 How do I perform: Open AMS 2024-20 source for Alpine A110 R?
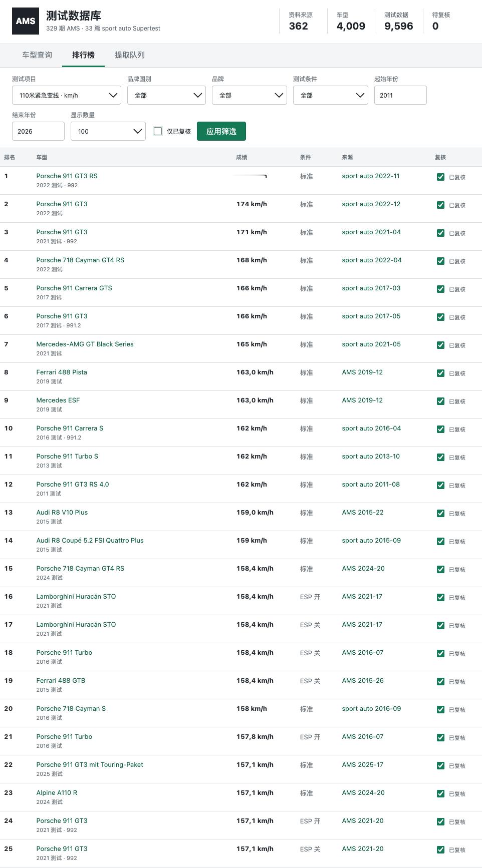pyautogui.click(x=363, y=793)
